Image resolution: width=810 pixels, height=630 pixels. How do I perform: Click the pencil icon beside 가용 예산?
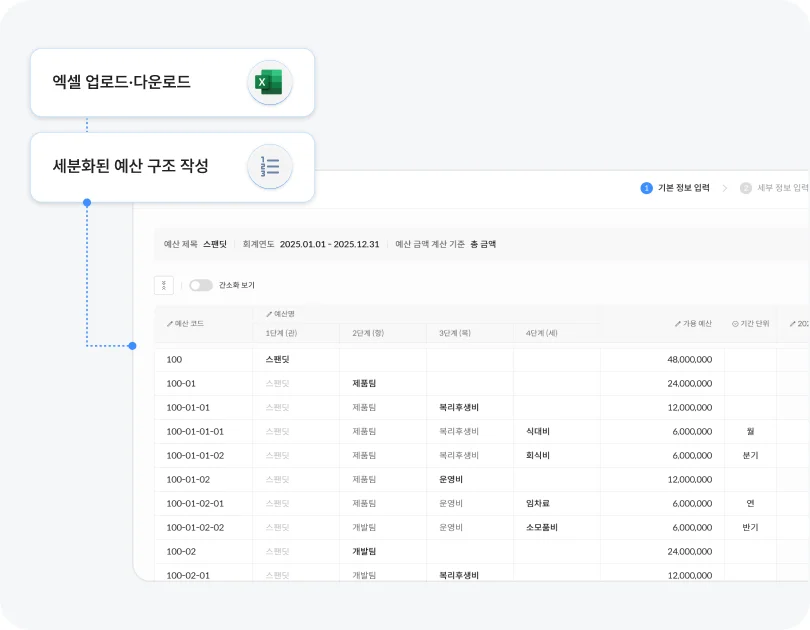tap(678, 324)
